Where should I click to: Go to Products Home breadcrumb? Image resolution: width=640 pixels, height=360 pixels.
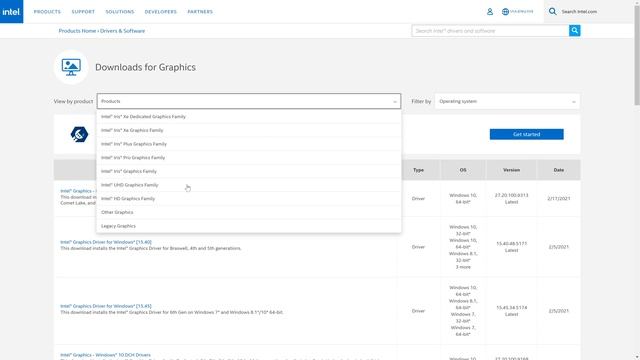click(x=77, y=31)
